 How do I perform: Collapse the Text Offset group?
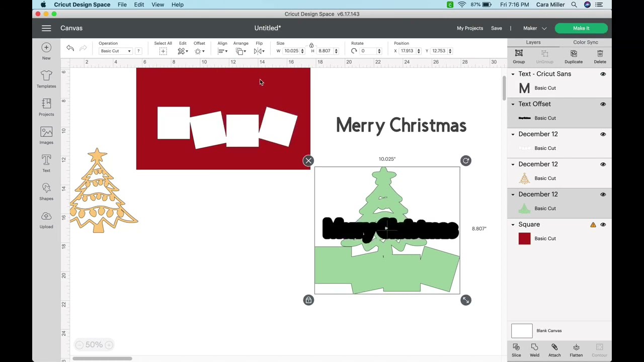click(x=513, y=104)
